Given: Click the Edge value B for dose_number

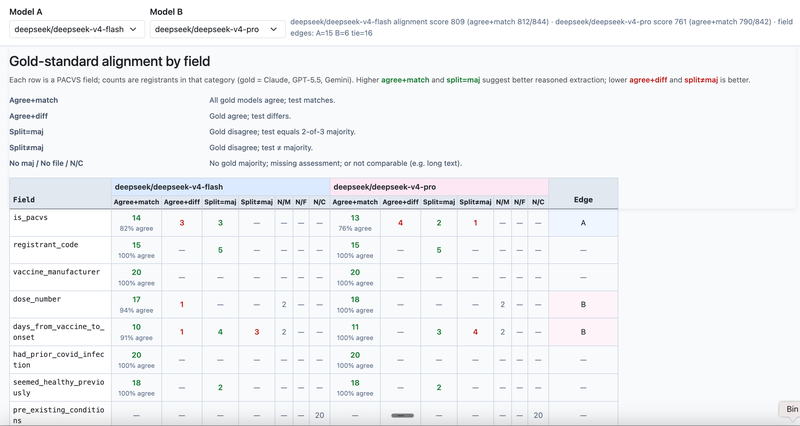Looking at the screenshot, I should coord(583,305).
